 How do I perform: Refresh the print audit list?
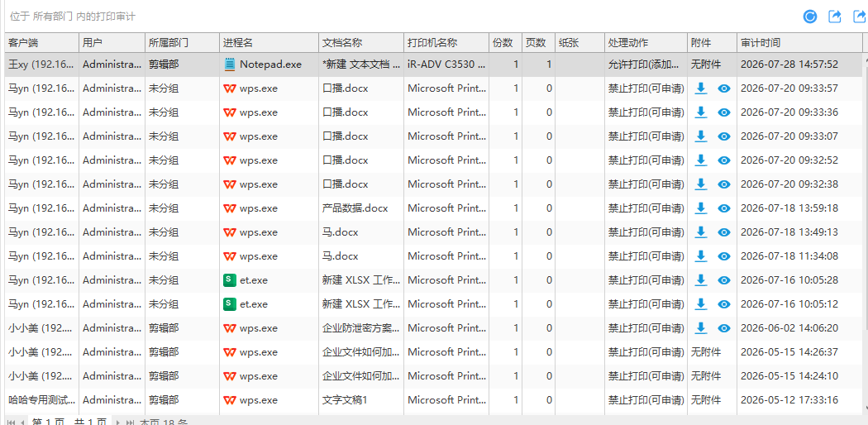click(810, 17)
